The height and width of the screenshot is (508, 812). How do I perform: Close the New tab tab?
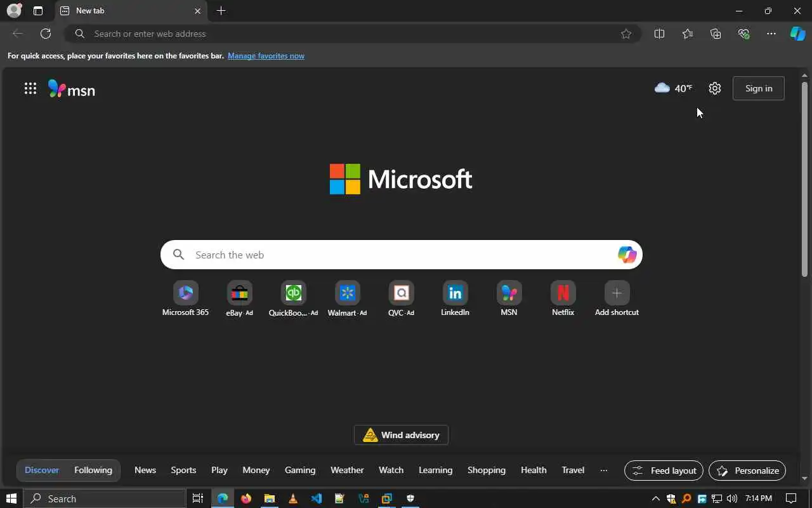[197, 11]
